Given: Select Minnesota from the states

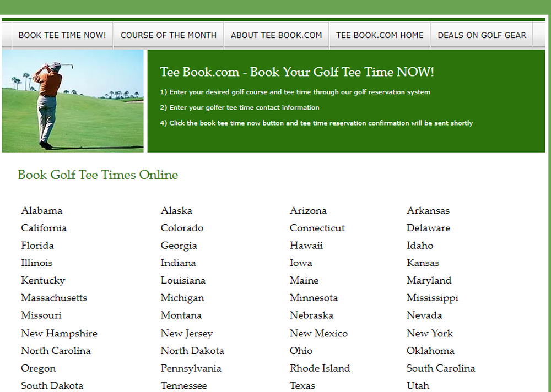Looking at the screenshot, I should [314, 298].
